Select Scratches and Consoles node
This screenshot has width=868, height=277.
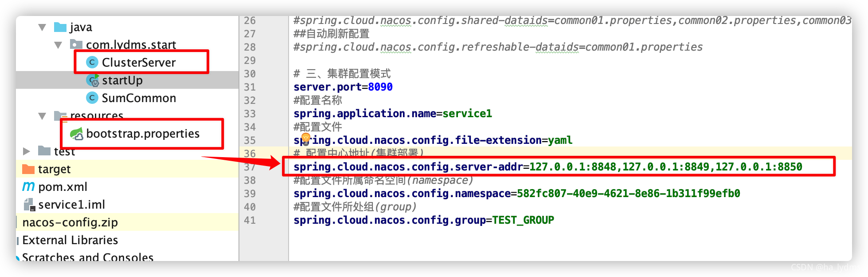point(88,257)
